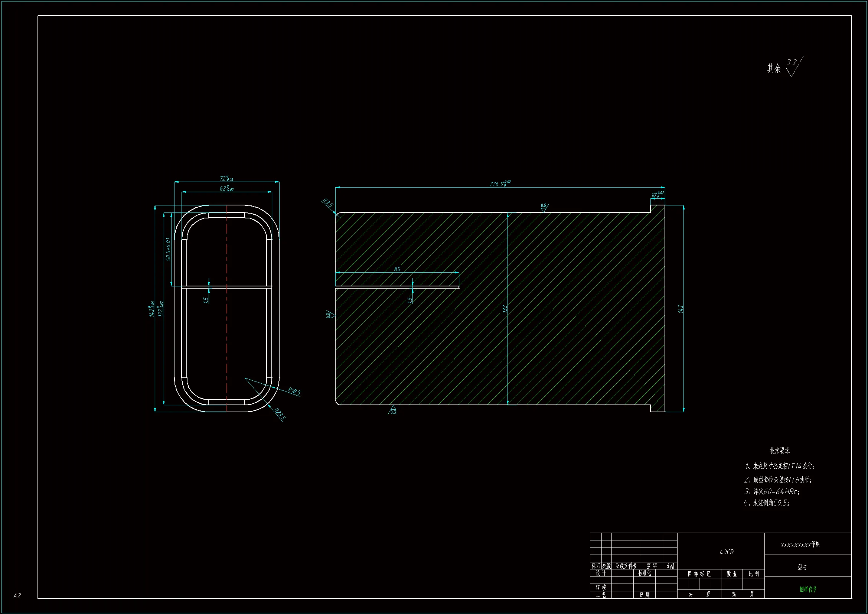The width and height of the screenshot is (868, 614).
Task: Select the 0.8 roughness symbol on bottom edge
Action: [393, 410]
